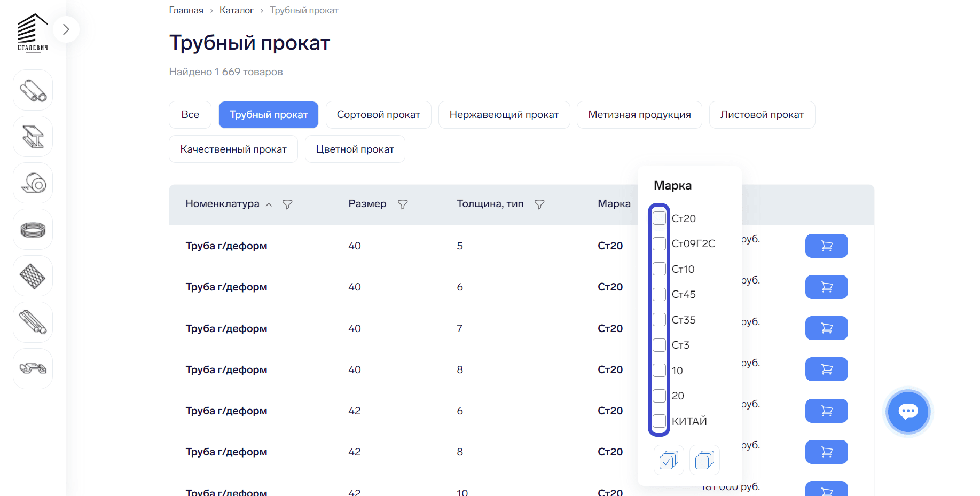The height and width of the screenshot is (496, 980).
Task: Add Труба 40 thickness 5 to cart
Action: (826, 246)
